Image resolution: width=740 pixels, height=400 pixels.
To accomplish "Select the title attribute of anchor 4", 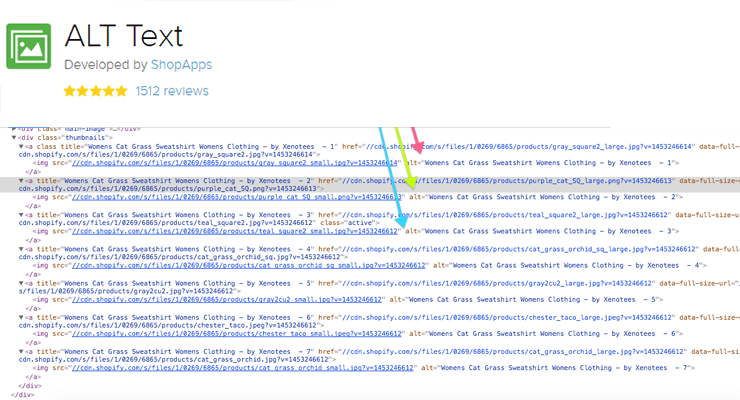I will pos(176,249).
